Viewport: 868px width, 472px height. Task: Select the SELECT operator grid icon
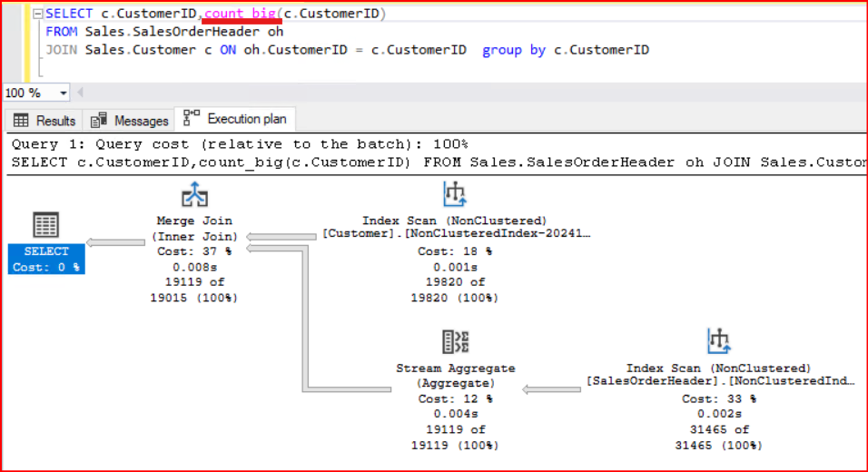(45, 226)
